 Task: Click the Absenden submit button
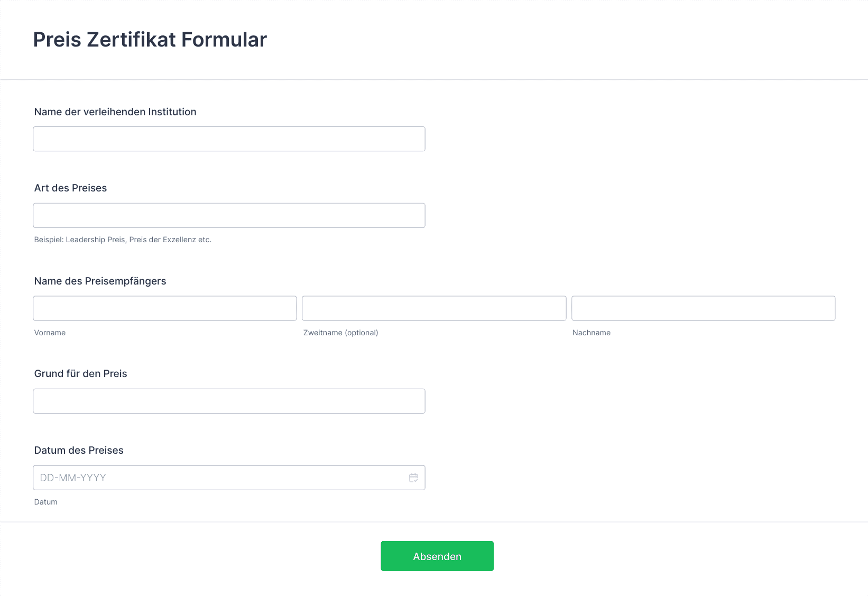pyautogui.click(x=437, y=556)
